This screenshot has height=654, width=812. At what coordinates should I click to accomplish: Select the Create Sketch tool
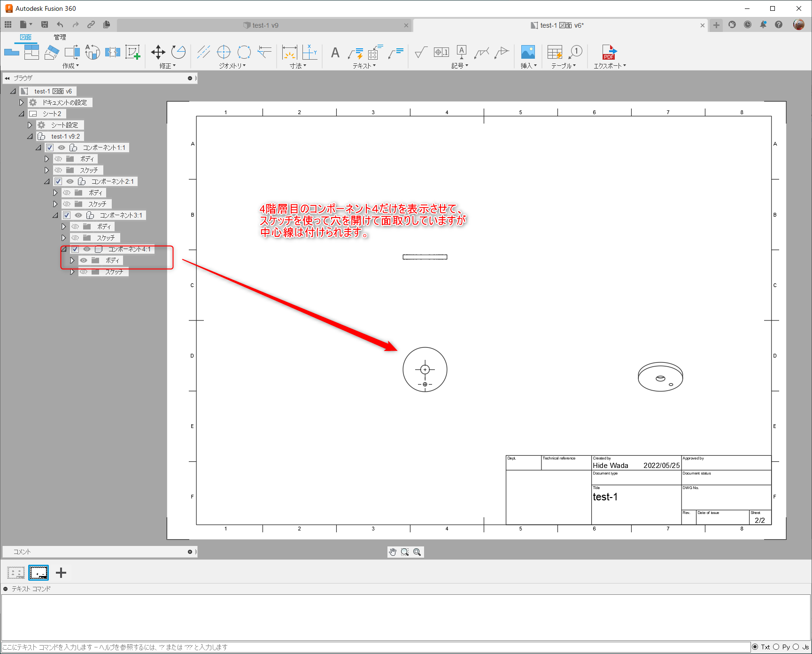point(133,52)
